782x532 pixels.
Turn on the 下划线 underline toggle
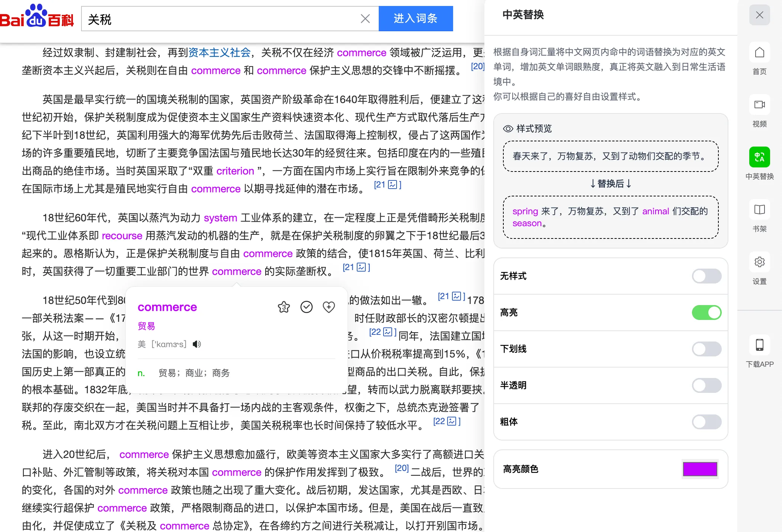click(x=706, y=349)
